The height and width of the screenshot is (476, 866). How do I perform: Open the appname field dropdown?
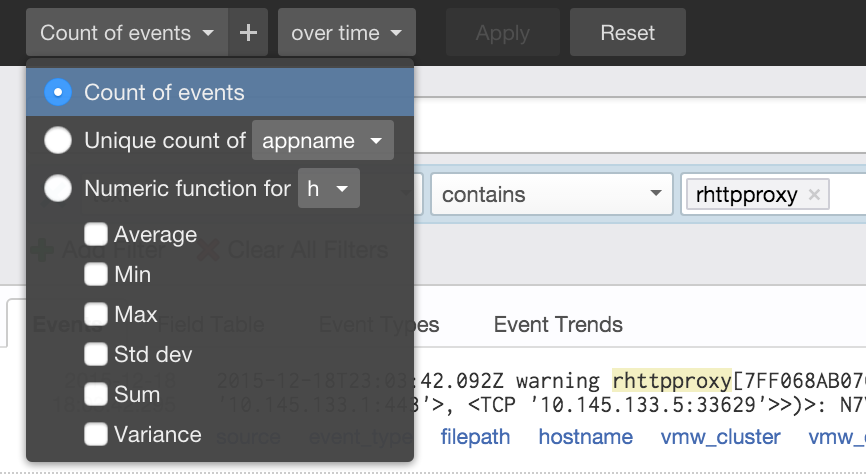(x=322, y=141)
